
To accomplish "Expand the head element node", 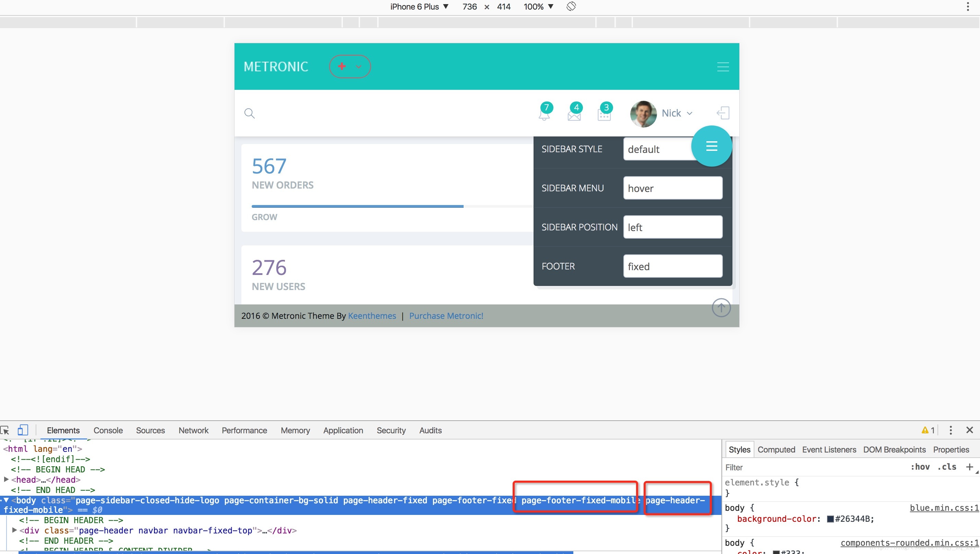I will [x=6, y=479].
